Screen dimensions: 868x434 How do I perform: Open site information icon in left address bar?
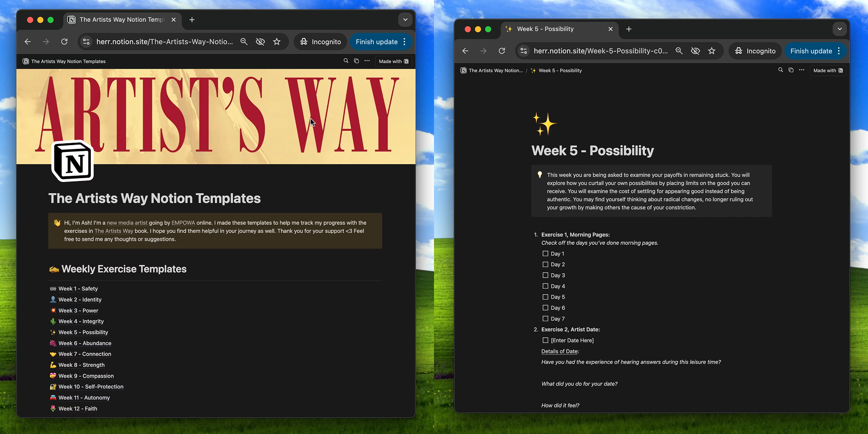point(86,42)
